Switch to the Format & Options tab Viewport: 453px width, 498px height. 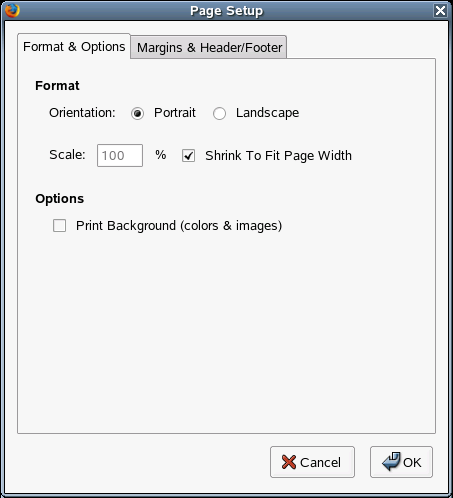click(74, 47)
